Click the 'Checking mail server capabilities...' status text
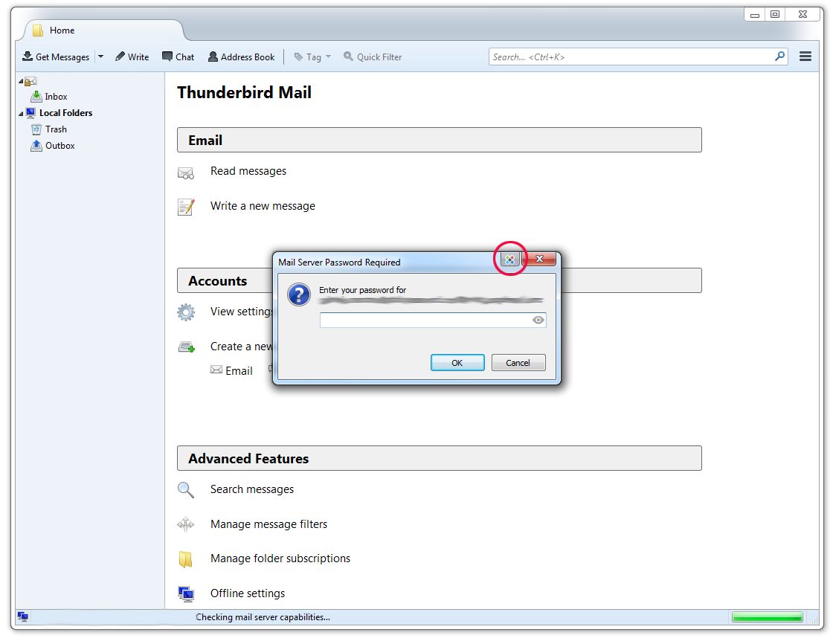 tap(263, 617)
